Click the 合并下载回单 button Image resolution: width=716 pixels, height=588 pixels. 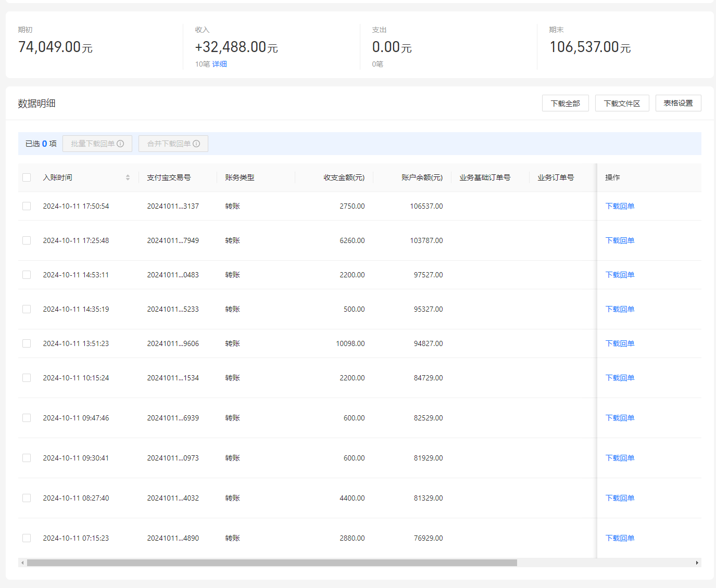click(x=173, y=144)
